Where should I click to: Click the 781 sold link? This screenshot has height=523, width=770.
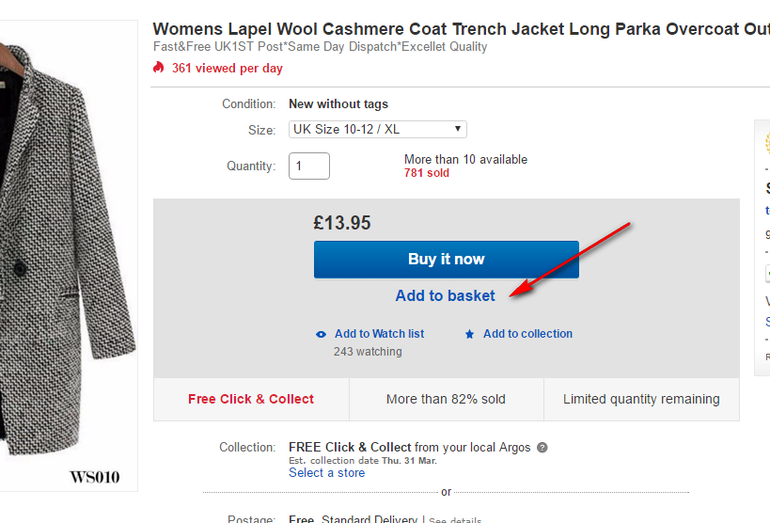click(x=427, y=173)
